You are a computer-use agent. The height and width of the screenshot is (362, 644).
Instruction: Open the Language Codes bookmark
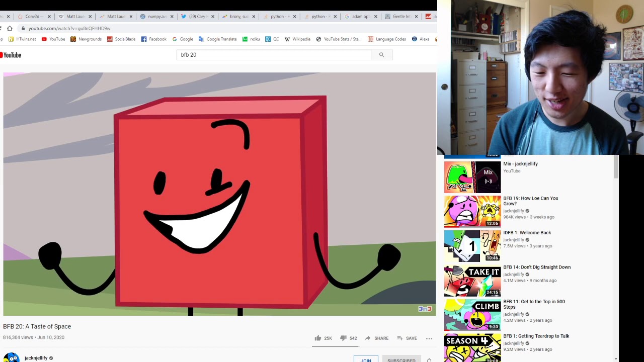(x=387, y=39)
